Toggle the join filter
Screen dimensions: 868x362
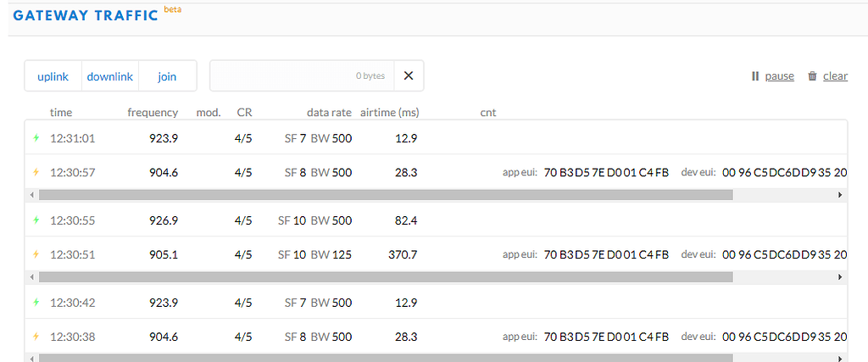(x=167, y=76)
